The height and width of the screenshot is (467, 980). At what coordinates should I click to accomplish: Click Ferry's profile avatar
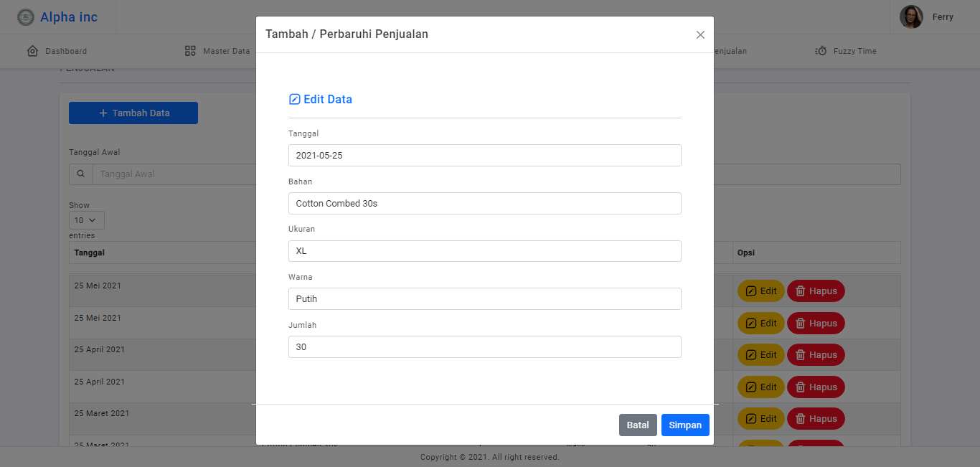pos(911,17)
